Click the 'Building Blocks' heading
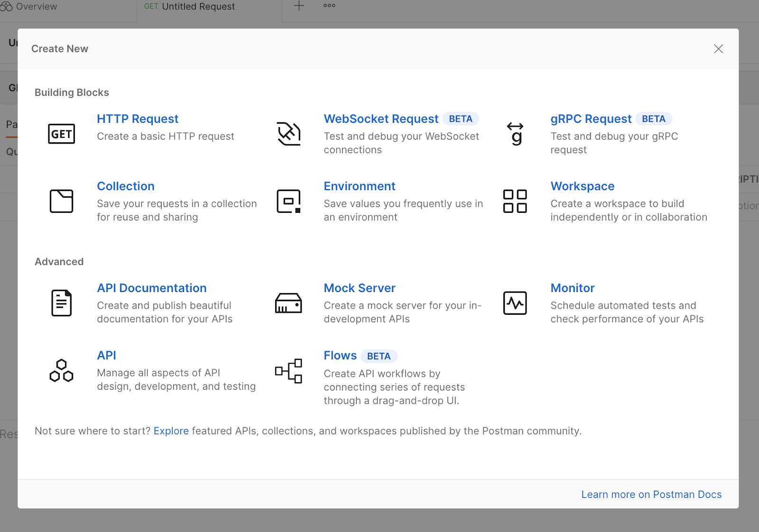Screen dimensions: 759x532 pos(72,92)
